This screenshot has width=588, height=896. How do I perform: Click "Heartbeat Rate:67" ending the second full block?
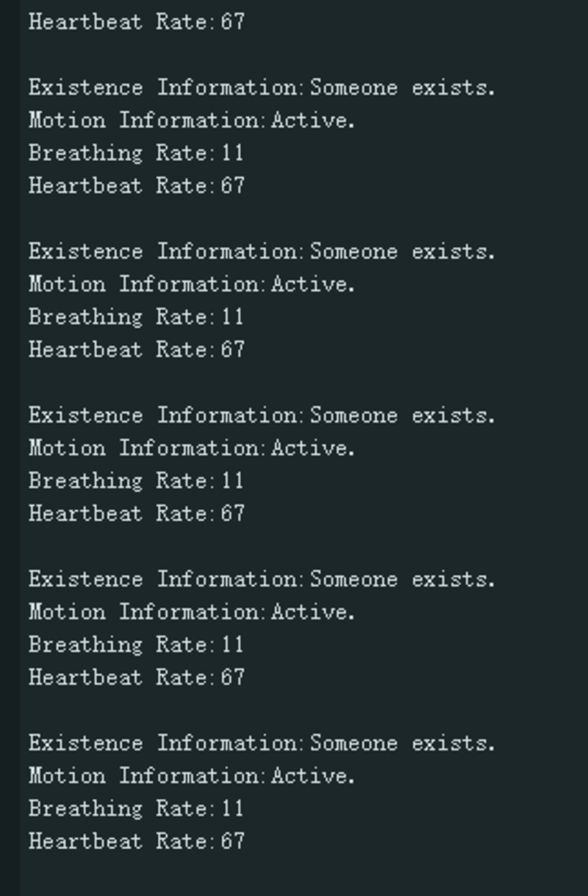pos(137,349)
